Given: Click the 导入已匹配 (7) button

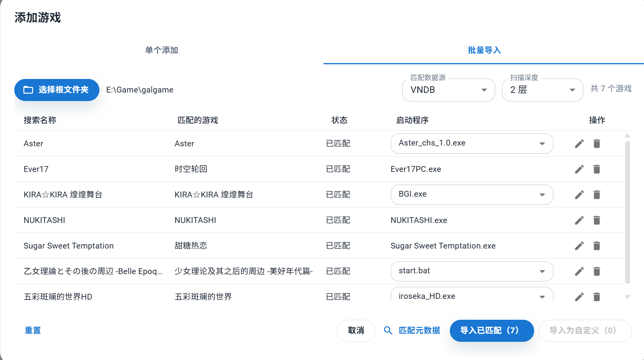Looking at the screenshot, I should [492, 331].
